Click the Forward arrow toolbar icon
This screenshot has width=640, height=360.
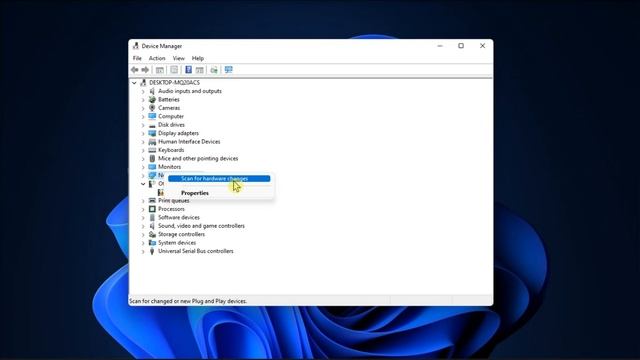(145, 70)
